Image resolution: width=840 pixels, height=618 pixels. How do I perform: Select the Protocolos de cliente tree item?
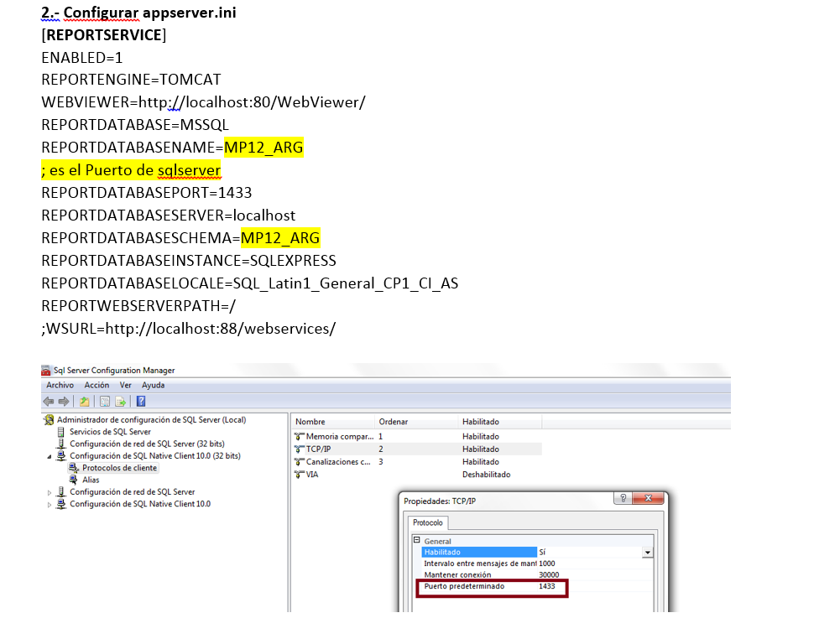(x=119, y=468)
